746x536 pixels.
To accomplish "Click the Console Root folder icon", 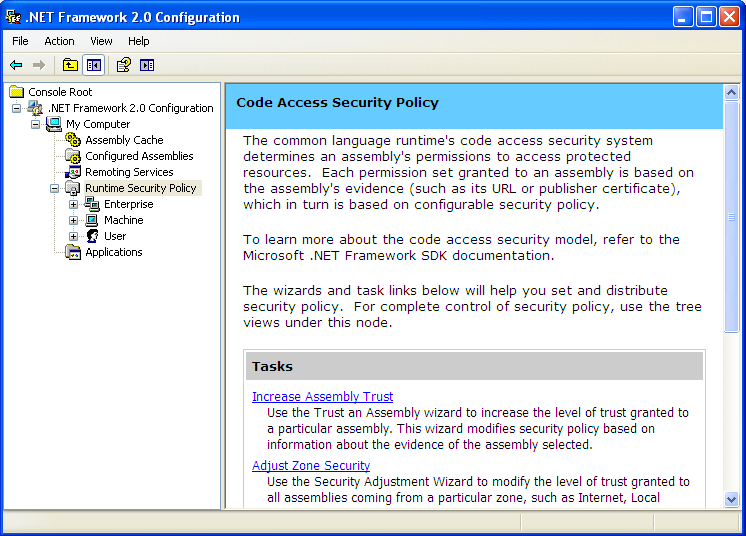I will click(17, 91).
